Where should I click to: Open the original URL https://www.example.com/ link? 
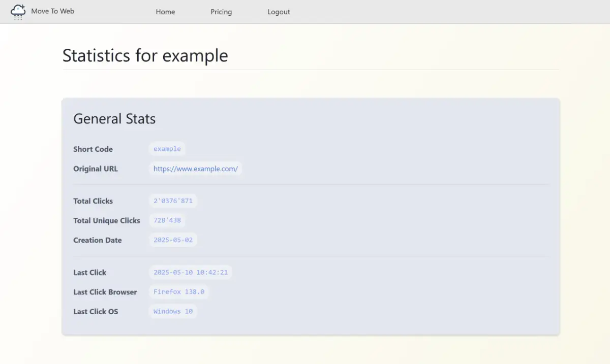click(x=195, y=169)
